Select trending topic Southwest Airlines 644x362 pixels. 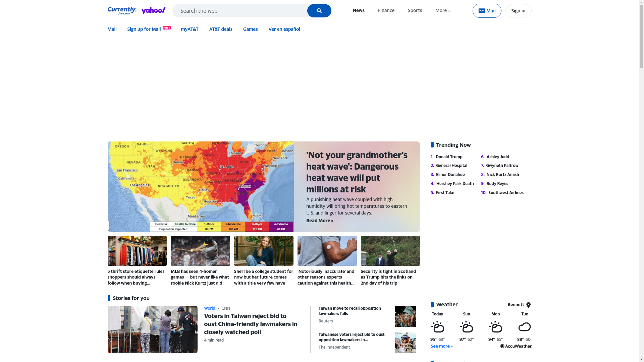[506, 193]
